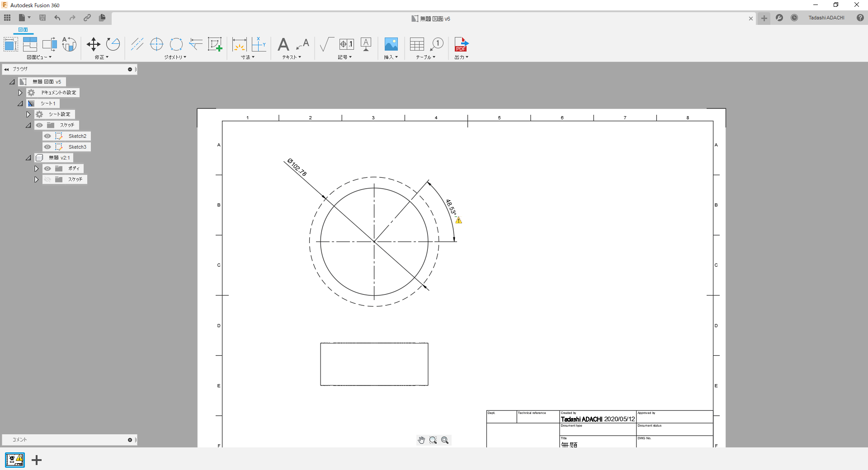The height and width of the screenshot is (470, 868).
Task: Activate the Move tool
Action: click(x=94, y=44)
